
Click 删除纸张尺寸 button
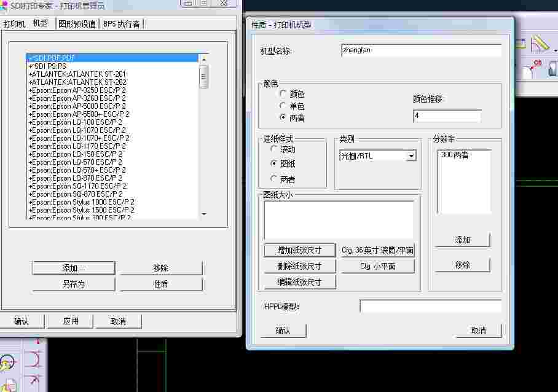300,266
